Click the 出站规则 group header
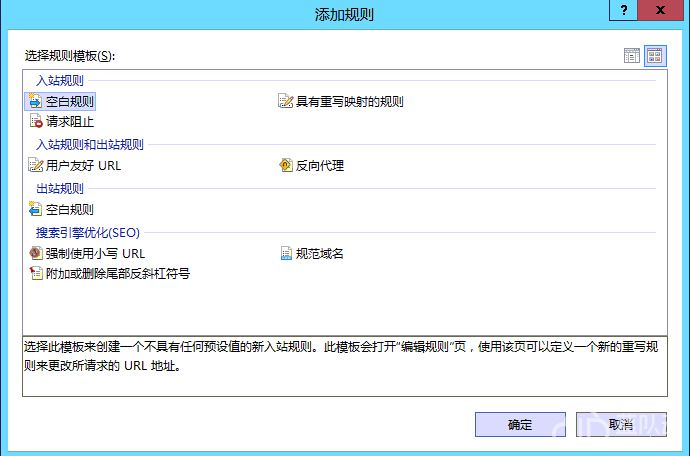Screen dimensions: 690x456 pyautogui.click(x=60, y=189)
